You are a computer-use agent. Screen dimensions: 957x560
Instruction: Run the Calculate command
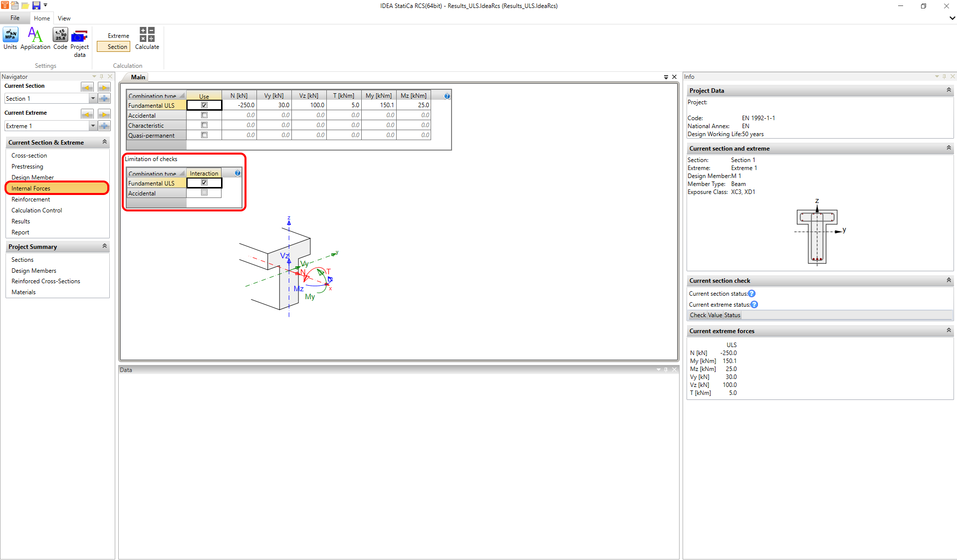(146, 40)
